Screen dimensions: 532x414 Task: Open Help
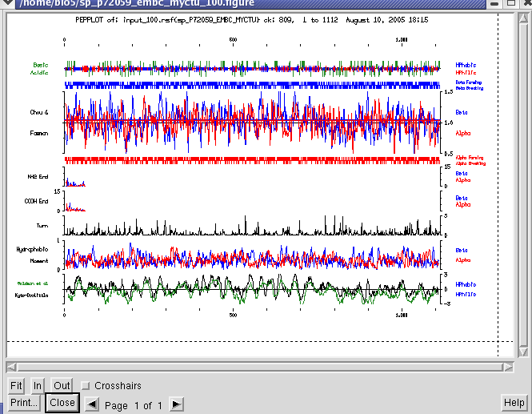(x=514, y=402)
